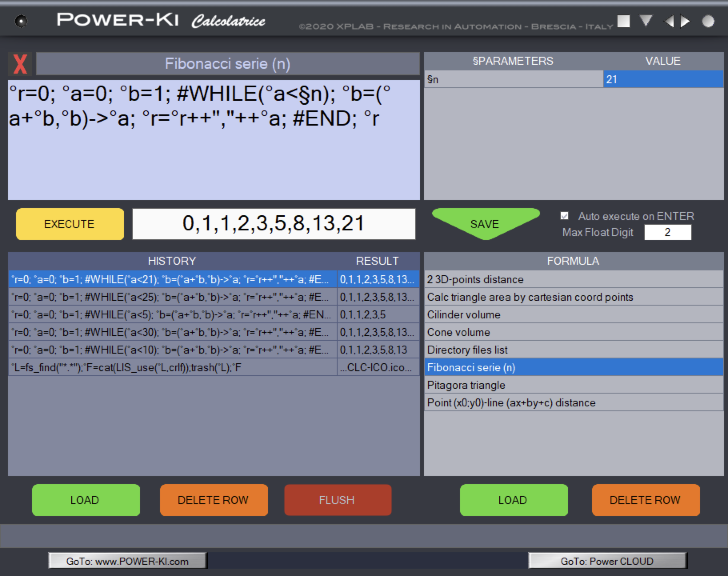Click the down-pointing triangle icon in title bar
The height and width of the screenshot is (576, 728).
646,21
